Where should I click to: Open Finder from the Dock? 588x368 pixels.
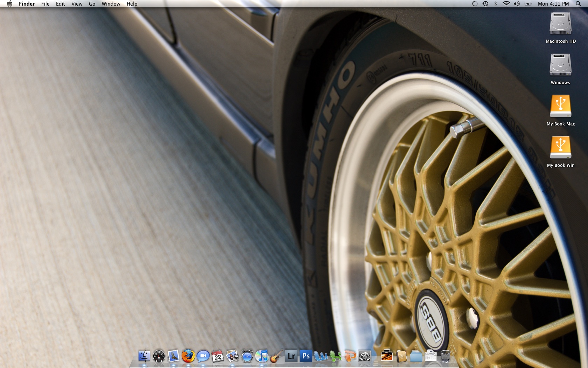[x=144, y=356]
